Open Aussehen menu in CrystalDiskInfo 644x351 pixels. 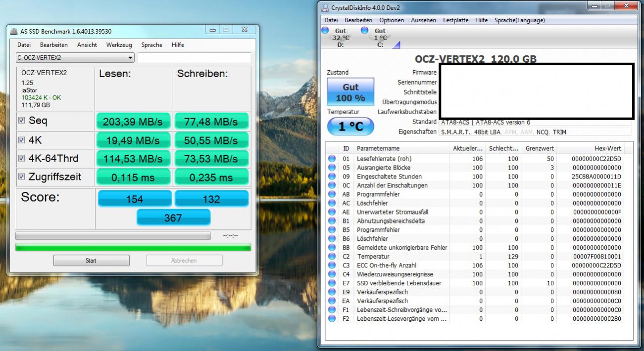[424, 20]
